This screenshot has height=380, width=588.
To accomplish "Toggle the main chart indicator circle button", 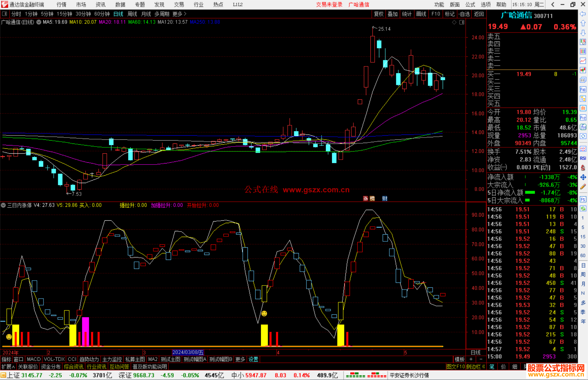I will 39,22.
